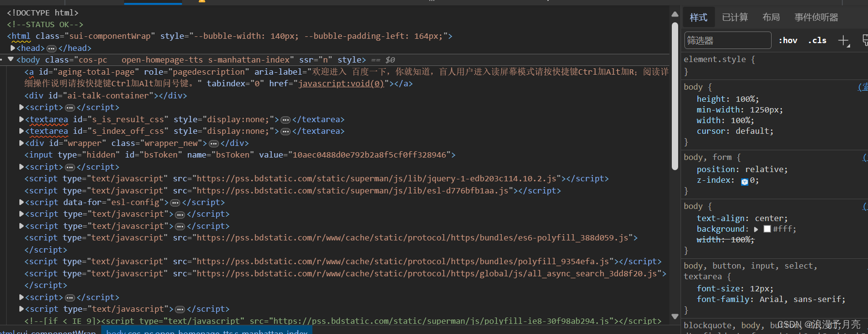This screenshot has width=868, height=334.
Task: Click the element.style rule selector
Action: 715,59
